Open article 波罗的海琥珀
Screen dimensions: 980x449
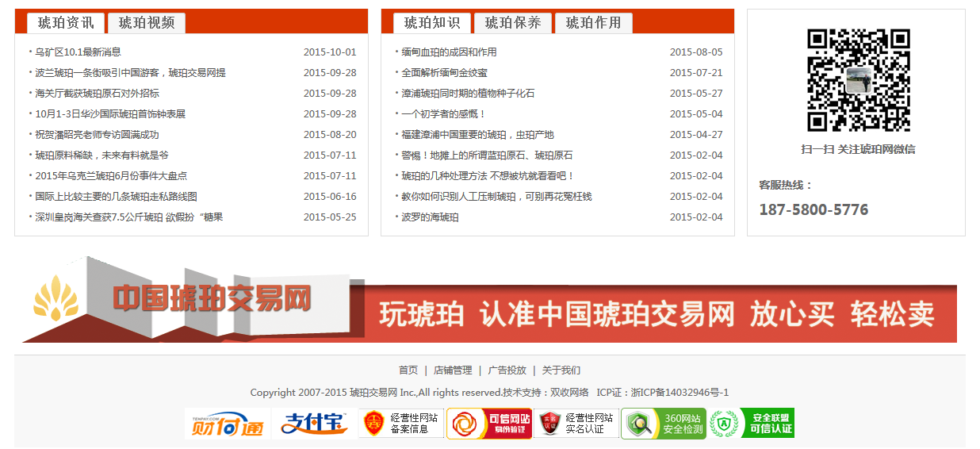[x=430, y=217]
